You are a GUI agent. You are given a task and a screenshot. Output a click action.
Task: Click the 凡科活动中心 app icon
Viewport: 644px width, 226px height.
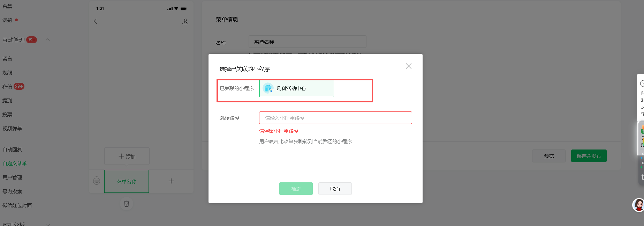point(268,88)
